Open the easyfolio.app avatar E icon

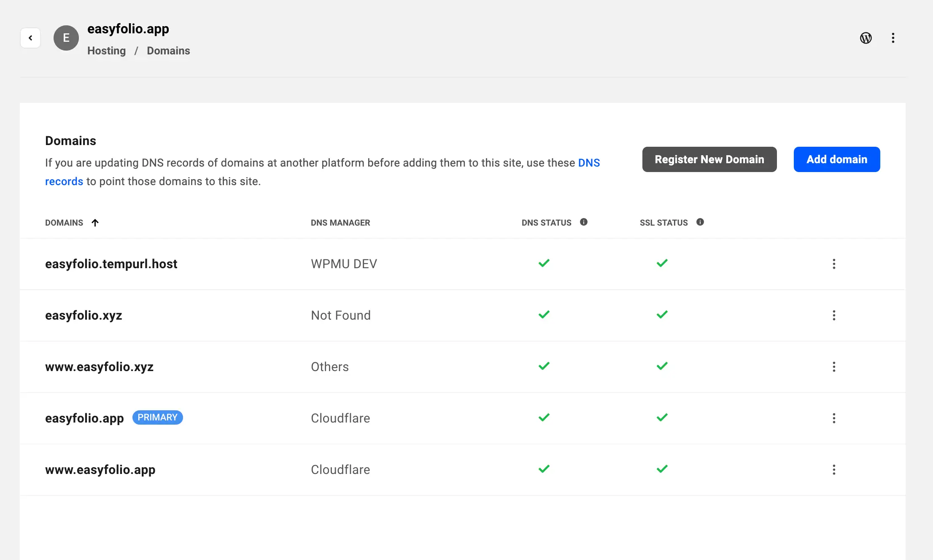pos(66,38)
